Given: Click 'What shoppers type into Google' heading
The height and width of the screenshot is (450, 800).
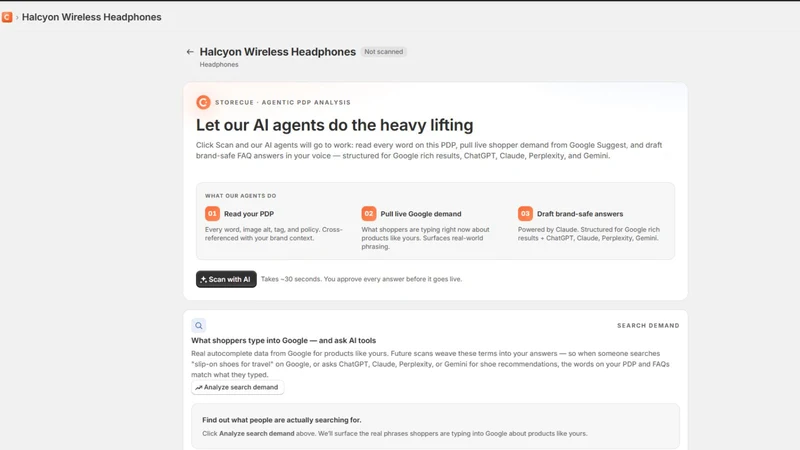Looking at the screenshot, I should 284,340.
